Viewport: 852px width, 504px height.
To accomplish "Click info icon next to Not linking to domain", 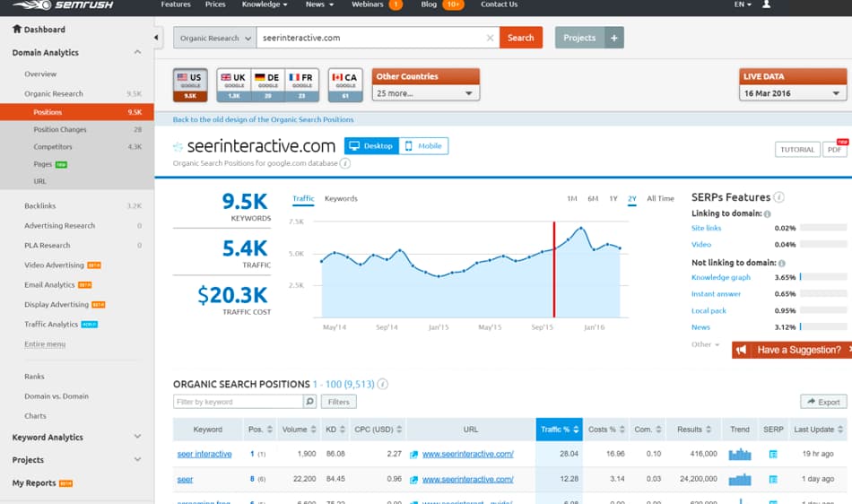I will click(781, 263).
